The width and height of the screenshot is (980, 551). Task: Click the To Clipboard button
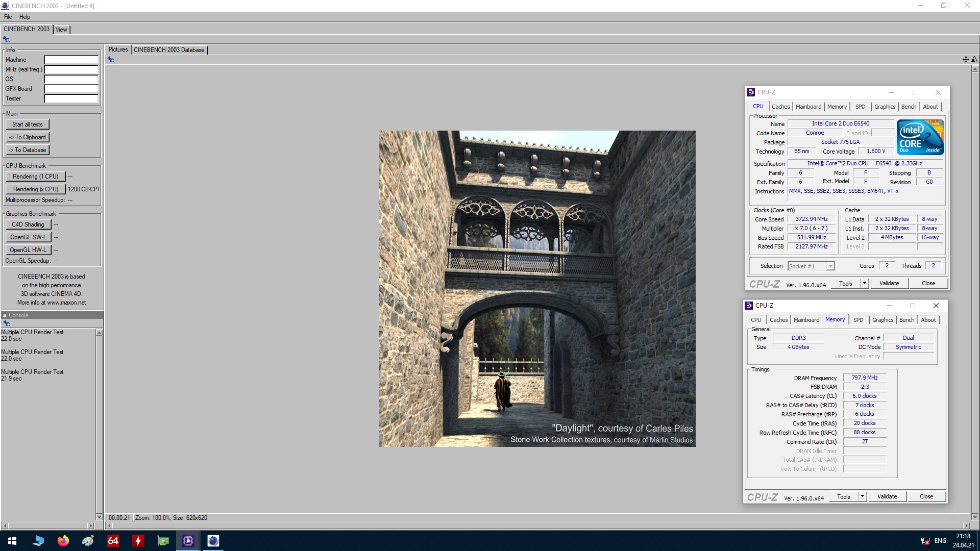click(28, 137)
